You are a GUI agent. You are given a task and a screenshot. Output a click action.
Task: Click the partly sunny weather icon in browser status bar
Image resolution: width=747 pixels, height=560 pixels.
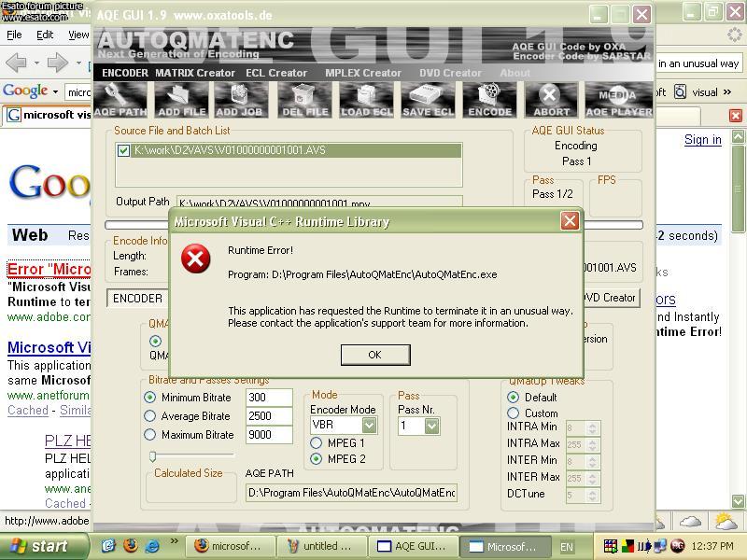pyautogui.click(x=725, y=521)
